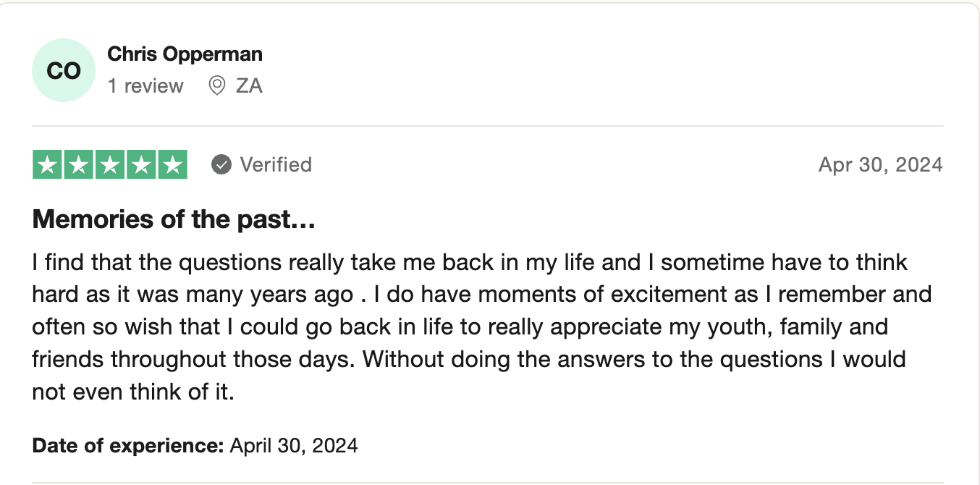The width and height of the screenshot is (980, 485).
Task: Click the April 30, 2024 experience date
Action: click(x=294, y=444)
